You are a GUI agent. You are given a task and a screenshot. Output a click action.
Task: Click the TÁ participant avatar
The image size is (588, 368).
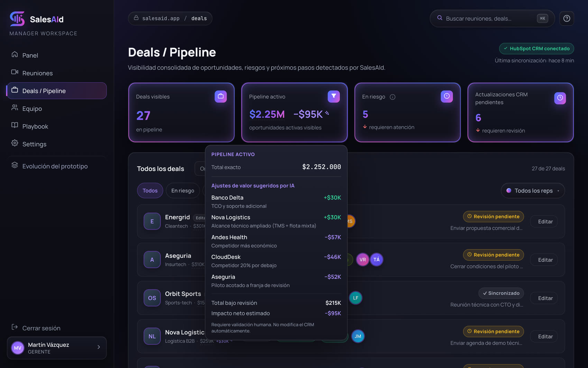coord(376,260)
